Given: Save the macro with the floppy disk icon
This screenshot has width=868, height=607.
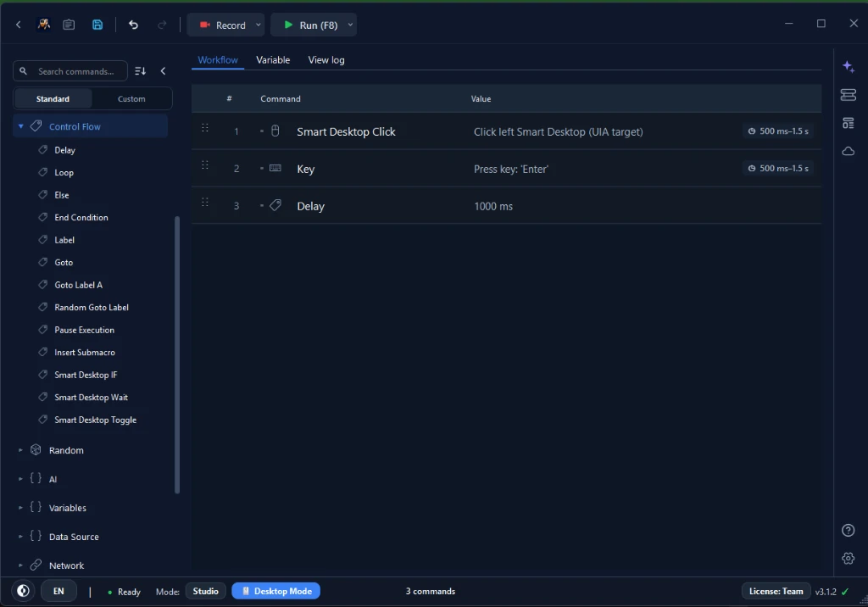Looking at the screenshot, I should [x=97, y=25].
